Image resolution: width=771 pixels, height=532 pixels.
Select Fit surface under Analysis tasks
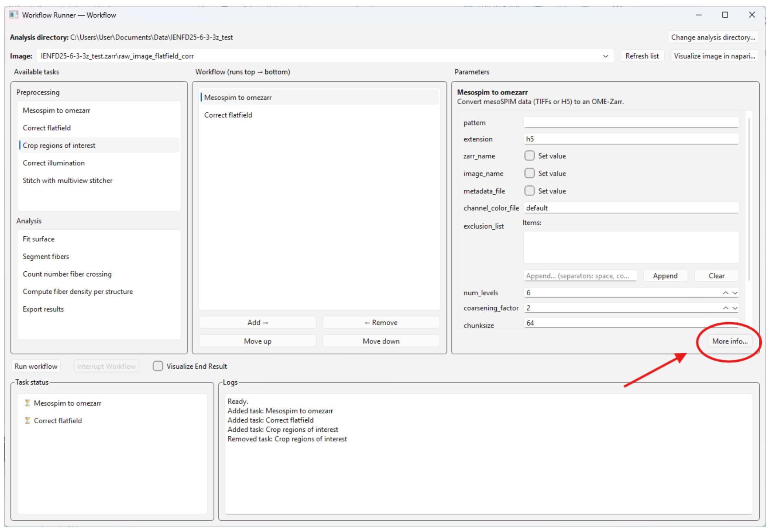tap(39, 239)
